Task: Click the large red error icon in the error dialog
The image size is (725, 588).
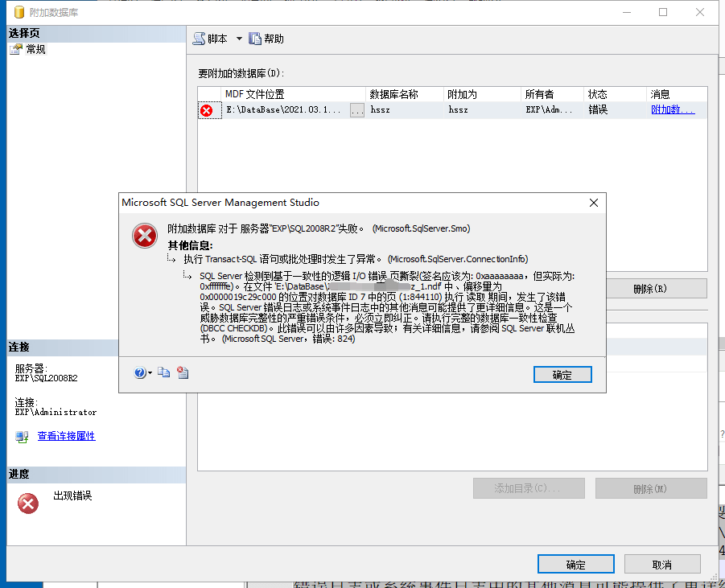Action: click(145, 236)
